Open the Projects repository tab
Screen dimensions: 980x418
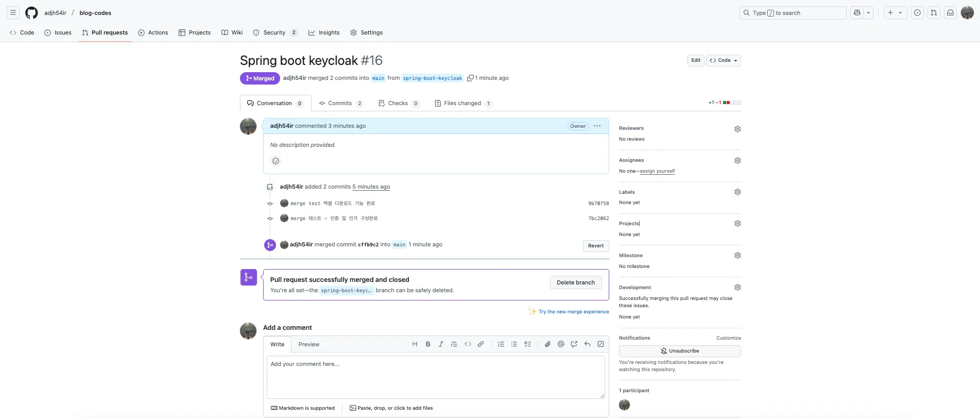pos(195,32)
